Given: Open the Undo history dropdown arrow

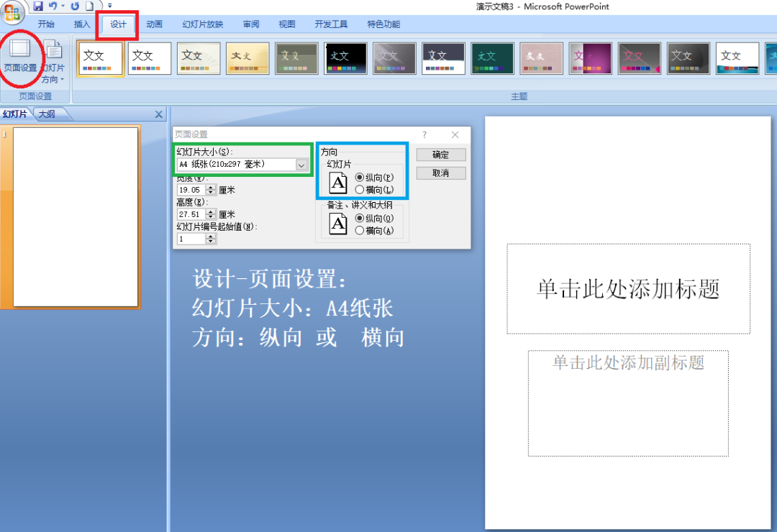Looking at the screenshot, I should 63,6.
